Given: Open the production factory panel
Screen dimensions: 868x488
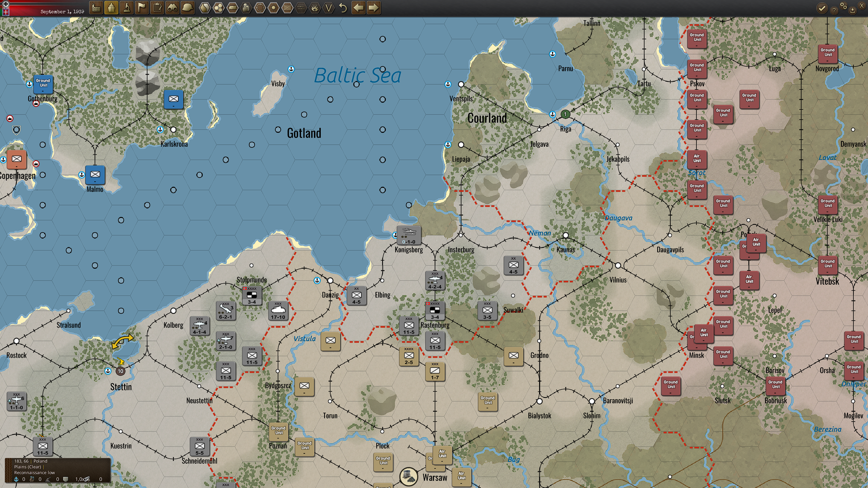Looking at the screenshot, I should coord(96,8).
